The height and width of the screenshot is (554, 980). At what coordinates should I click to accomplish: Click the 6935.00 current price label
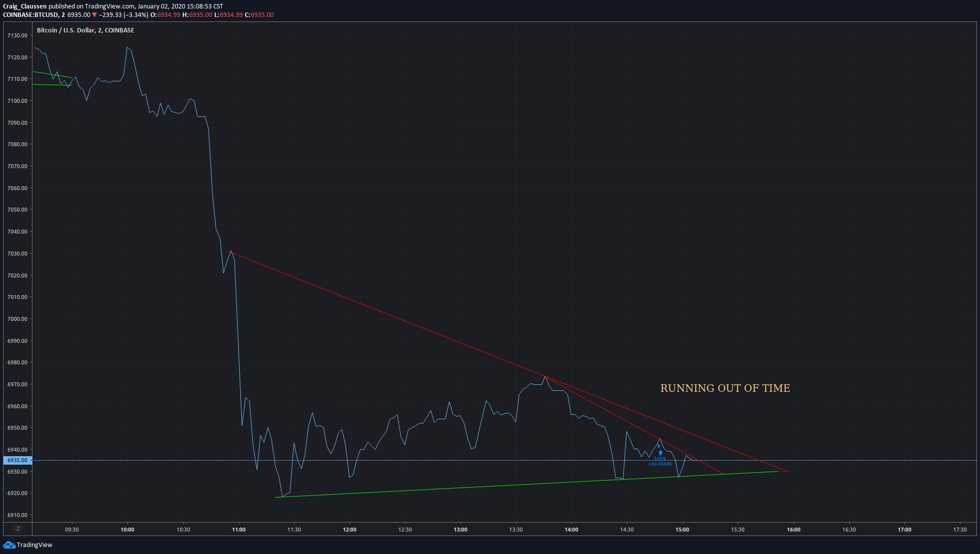point(17,460)
